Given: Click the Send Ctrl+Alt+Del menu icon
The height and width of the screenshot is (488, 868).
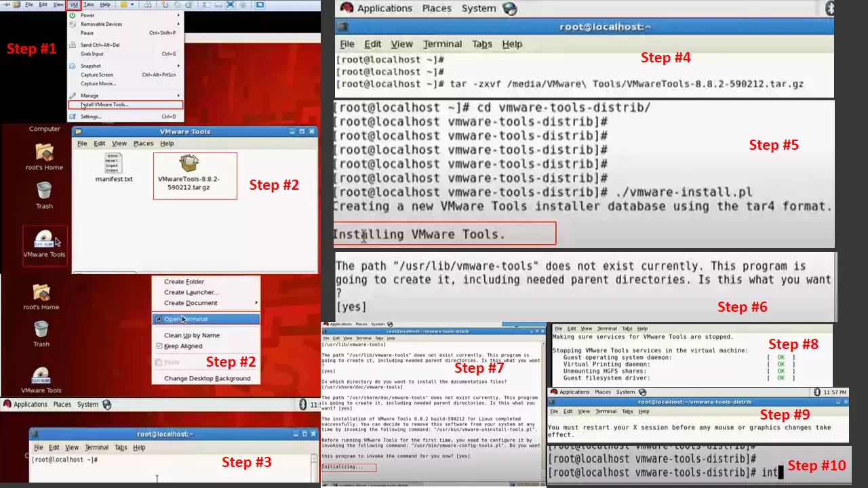Looking at the screenshot, I should [73, 45].
